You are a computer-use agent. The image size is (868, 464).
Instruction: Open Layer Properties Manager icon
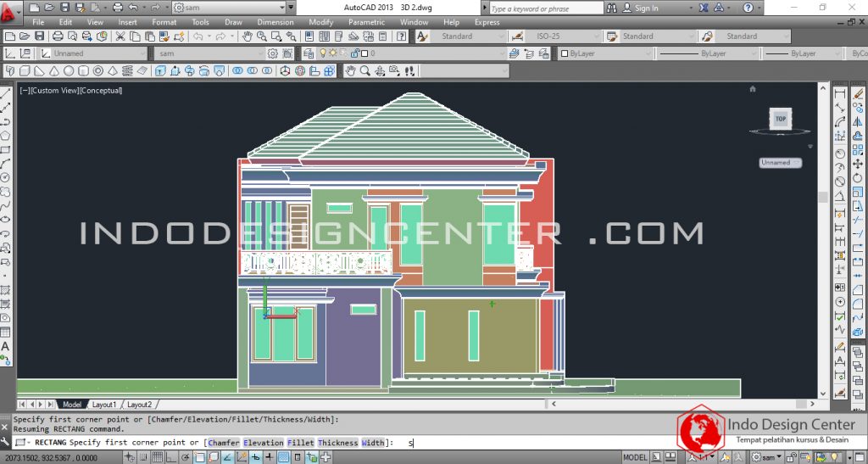point(309,53)
